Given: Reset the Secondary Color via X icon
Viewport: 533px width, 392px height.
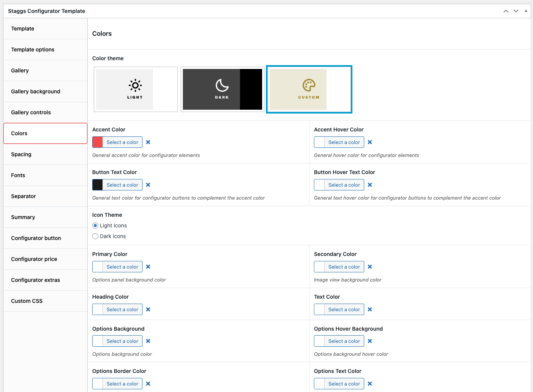Looking at the screenshot, I should (370, 267).
